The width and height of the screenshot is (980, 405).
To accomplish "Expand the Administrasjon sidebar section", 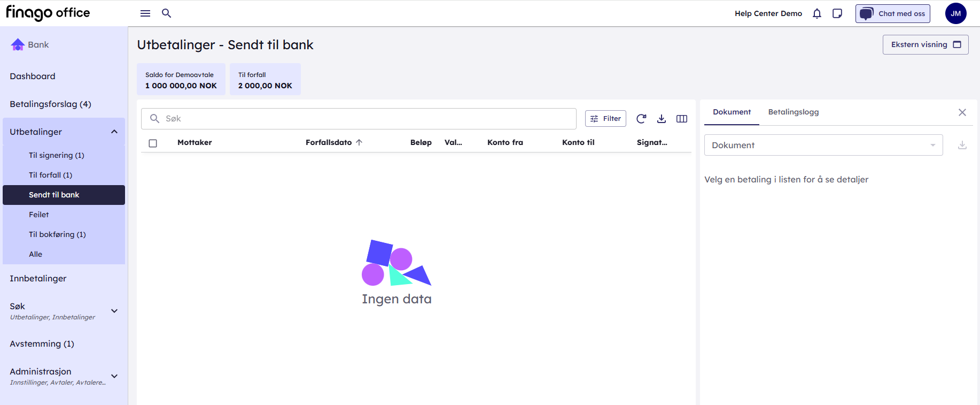I will pos(114,376).
